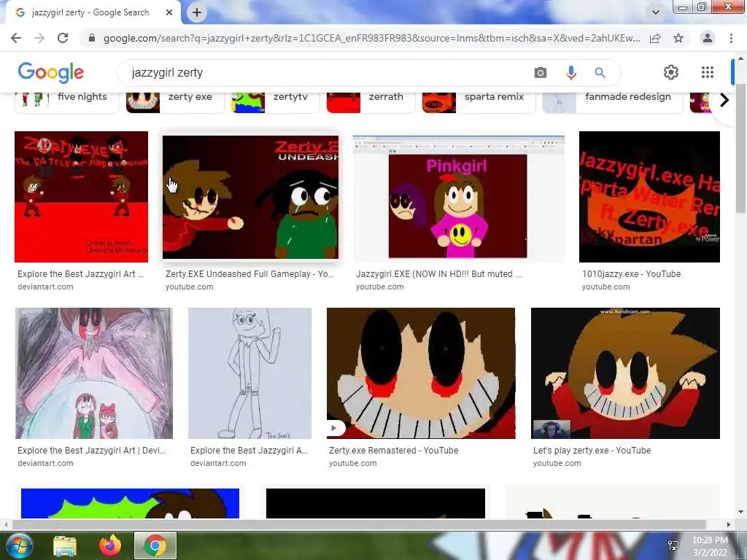This screenshot has width=747, height=560.
Task: Open the Windows Start orb
Action: 18,545
